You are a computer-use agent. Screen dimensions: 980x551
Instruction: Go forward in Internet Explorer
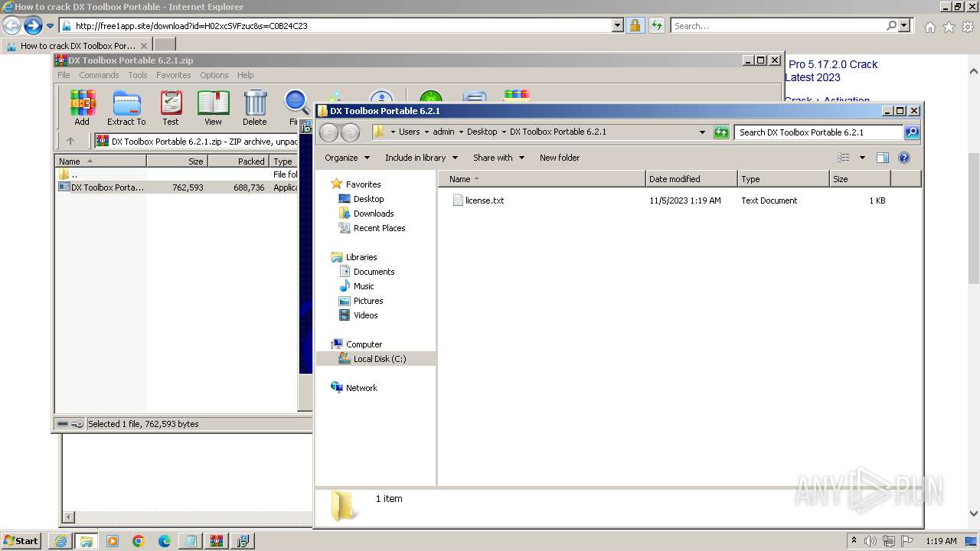pos(33,26)
